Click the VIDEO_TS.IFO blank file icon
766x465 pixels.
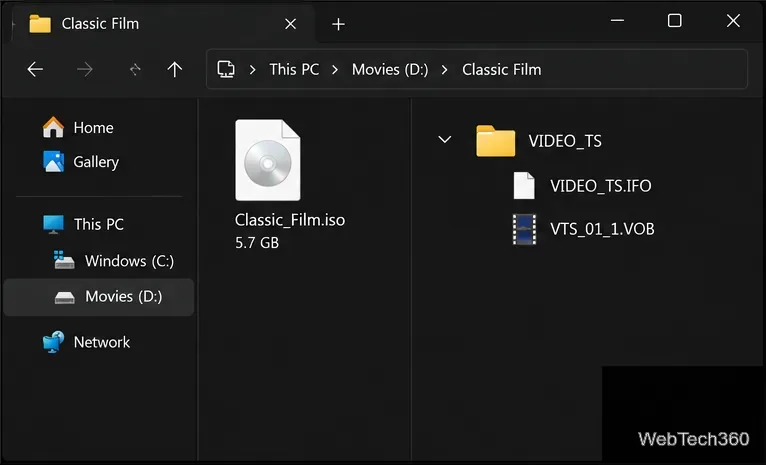pyautogui.click(x=524, y=186)
